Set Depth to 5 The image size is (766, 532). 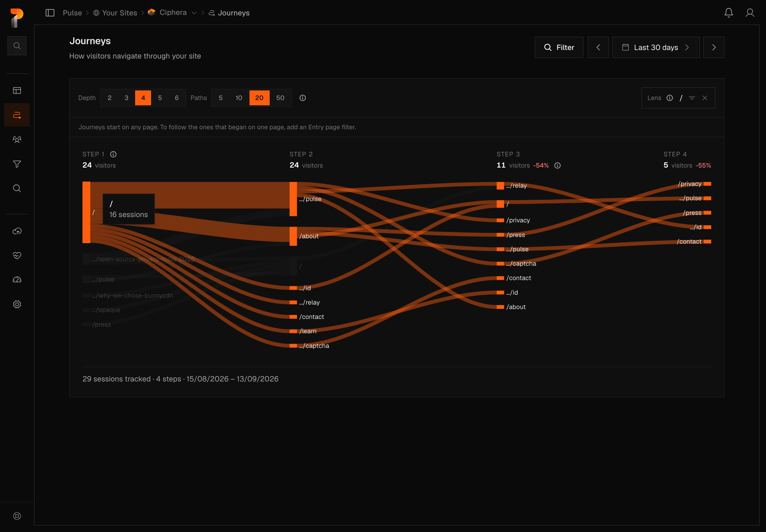click(160, 98)
